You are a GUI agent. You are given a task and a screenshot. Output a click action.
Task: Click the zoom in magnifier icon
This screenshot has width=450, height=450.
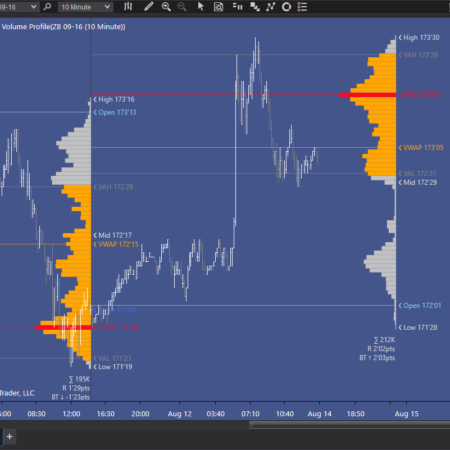(x=166, y=7)
